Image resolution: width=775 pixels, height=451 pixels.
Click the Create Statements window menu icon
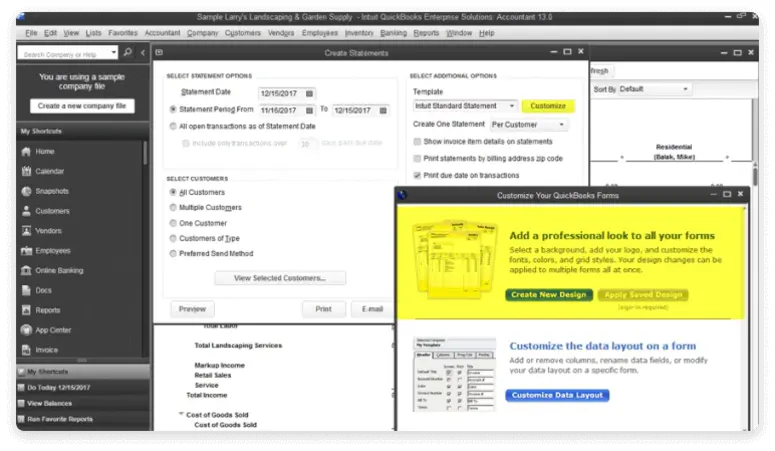pyautogui.click(x=159, y=52)
